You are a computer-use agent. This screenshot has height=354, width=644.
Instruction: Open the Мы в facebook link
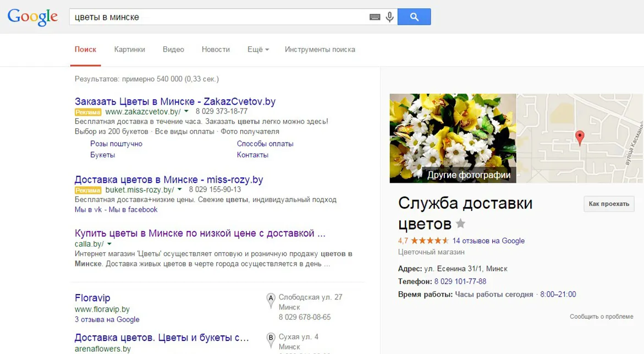(133, 209)
